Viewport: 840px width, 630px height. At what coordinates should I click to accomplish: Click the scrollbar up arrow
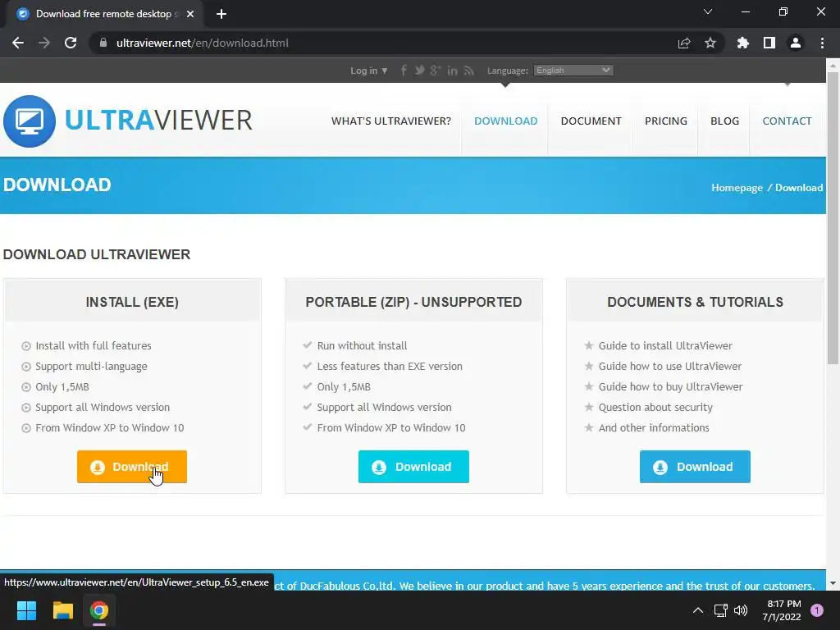[833, 66]
